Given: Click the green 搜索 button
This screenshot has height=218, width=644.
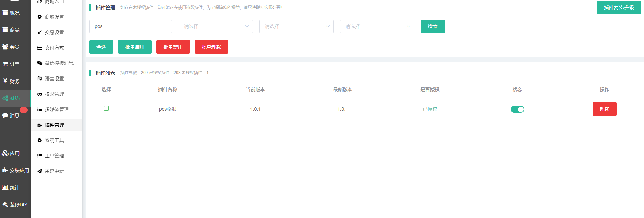Looking at the screenshot, I should (433, 26).
